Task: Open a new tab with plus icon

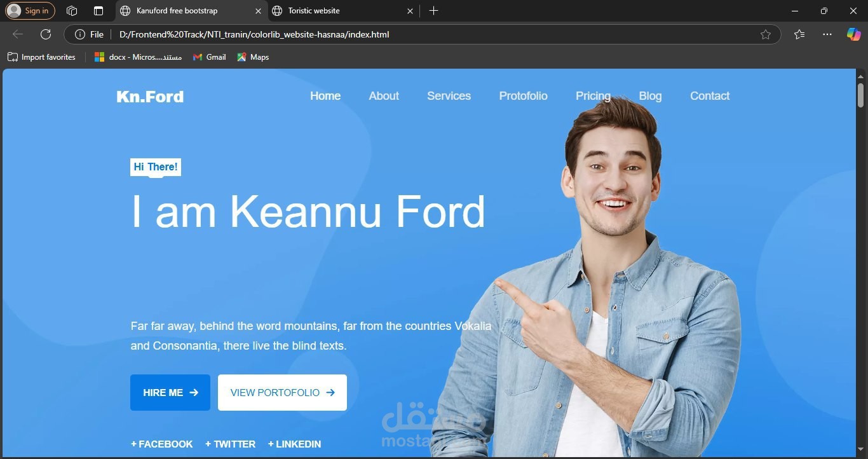Action: tap(433, 11)
